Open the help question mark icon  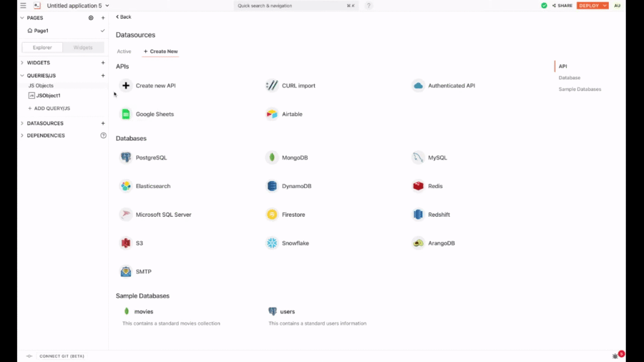[x=369, y=6]
